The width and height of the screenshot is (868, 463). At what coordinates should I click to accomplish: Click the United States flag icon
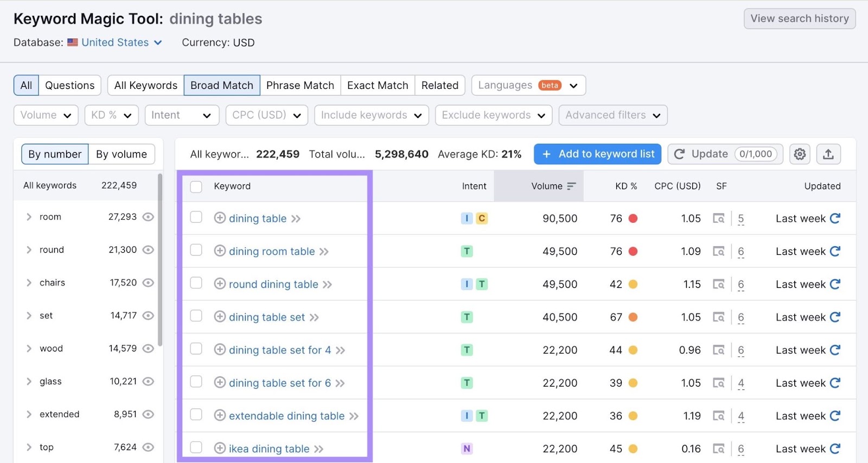pos(73,42)
